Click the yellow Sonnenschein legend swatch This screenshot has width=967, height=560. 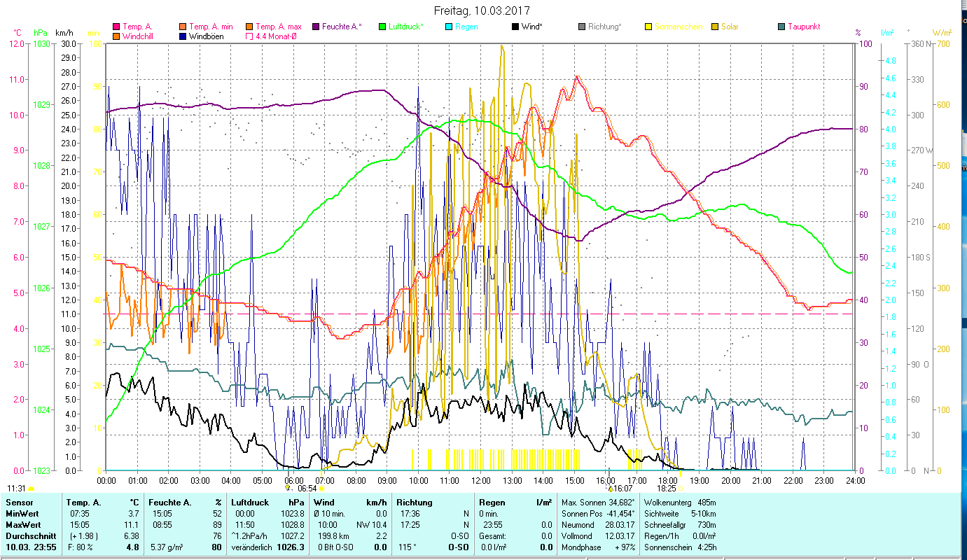[x=648, y=27]
